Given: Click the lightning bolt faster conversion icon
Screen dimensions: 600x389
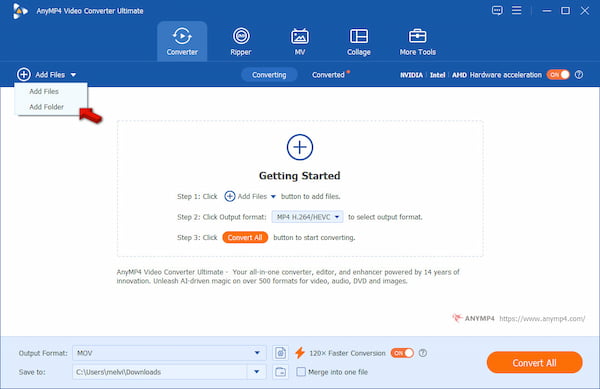Looking at the screenshot, I should click(300, 353).
